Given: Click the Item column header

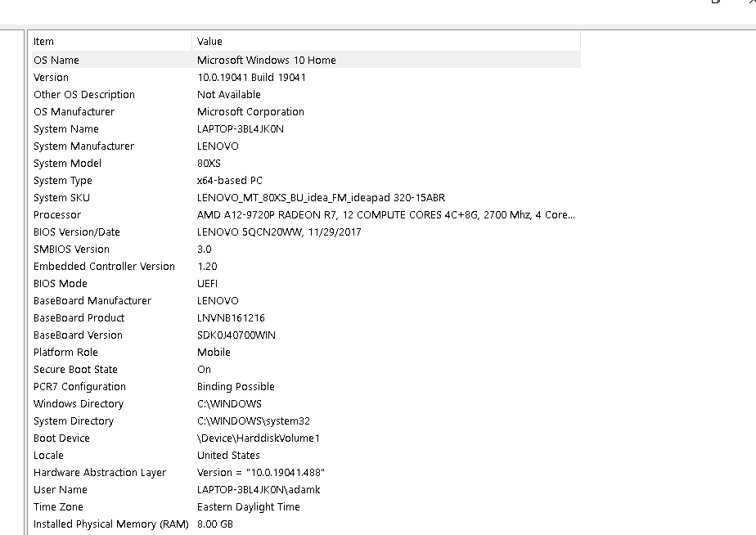Looking at the screenshot, I should (x=111, y=42).
